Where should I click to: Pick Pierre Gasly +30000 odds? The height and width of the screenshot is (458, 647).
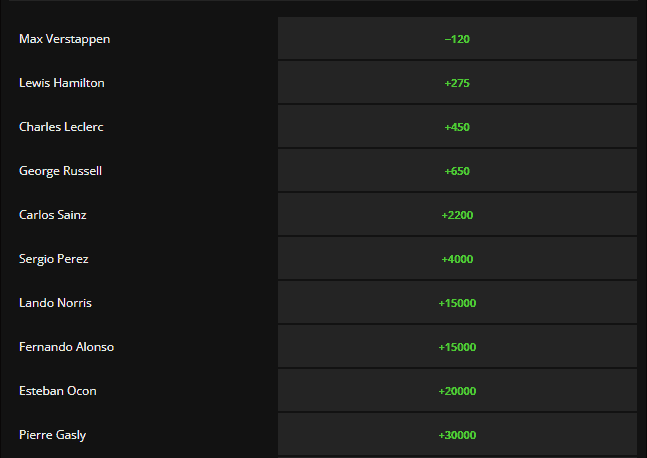click(457, 434)
